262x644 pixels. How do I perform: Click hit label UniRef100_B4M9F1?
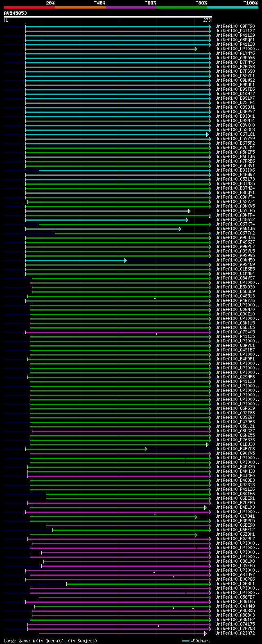(235, 359)
